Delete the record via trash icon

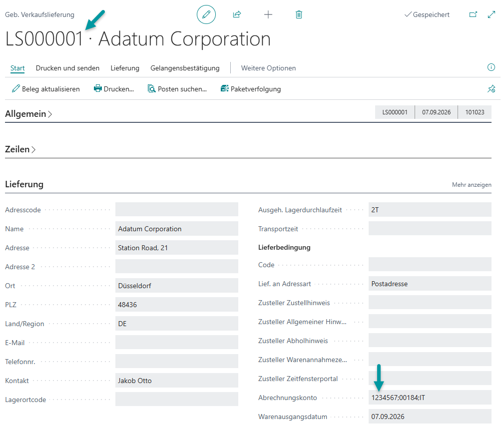299,14
